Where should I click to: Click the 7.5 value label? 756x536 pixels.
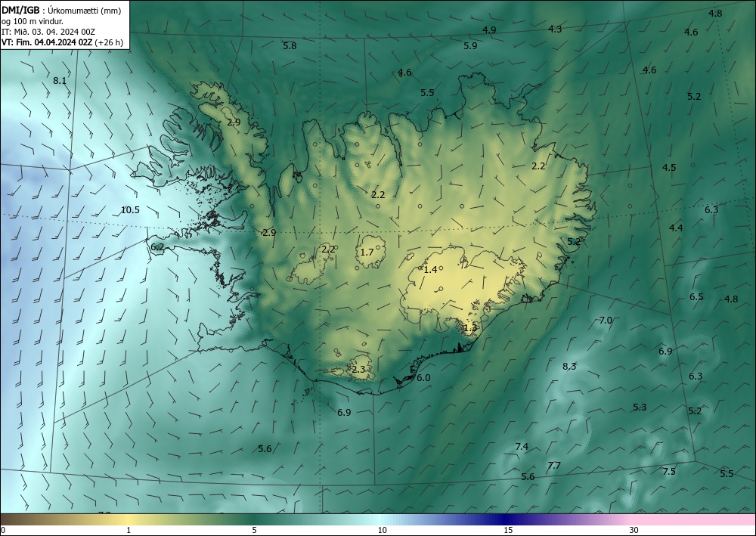click(x=669, y=472)
